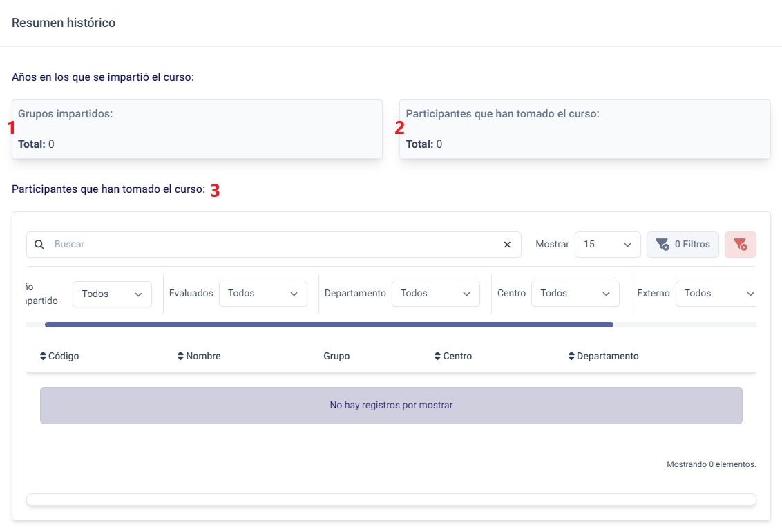
Task: Expand the Centro filter dropdown
Action: [x=575, y=294]
